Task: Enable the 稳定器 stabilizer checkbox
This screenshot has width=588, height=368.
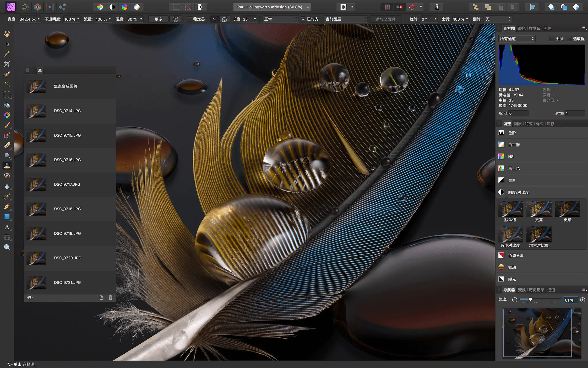Action: 189,19
